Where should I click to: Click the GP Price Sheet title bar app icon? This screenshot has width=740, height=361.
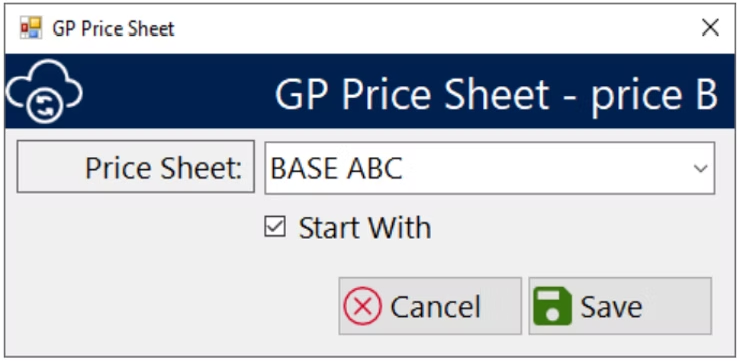[31, 28]
